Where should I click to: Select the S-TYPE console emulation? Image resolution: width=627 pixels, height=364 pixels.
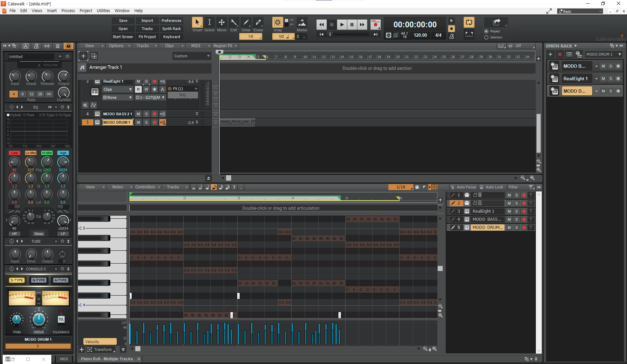tap(17, 280)
